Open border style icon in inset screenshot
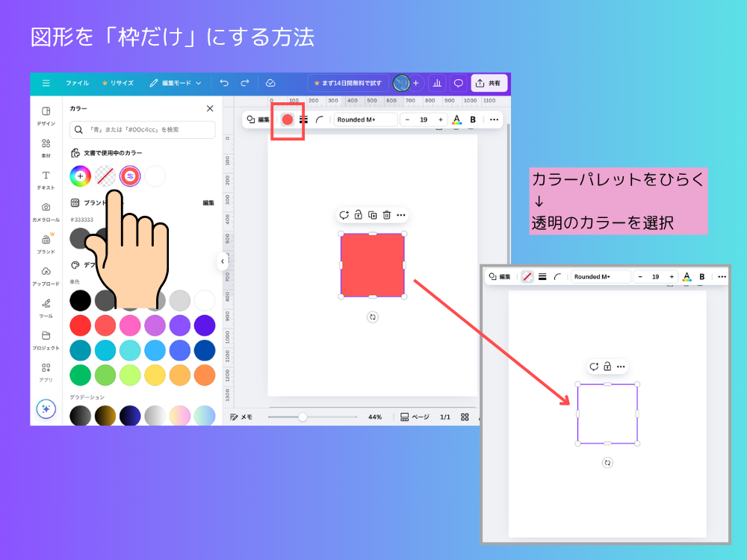The image size is (747, 560). [x=542, y=277]
